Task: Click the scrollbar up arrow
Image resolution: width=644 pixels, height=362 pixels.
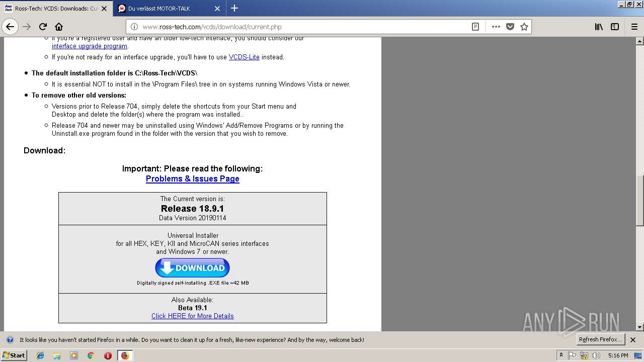Action: [639, 41]
